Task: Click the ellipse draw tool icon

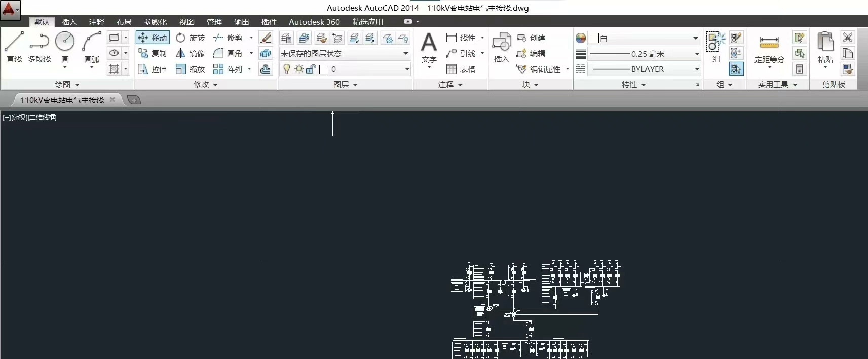Action: pyautogui.click(x=114, y=53)
